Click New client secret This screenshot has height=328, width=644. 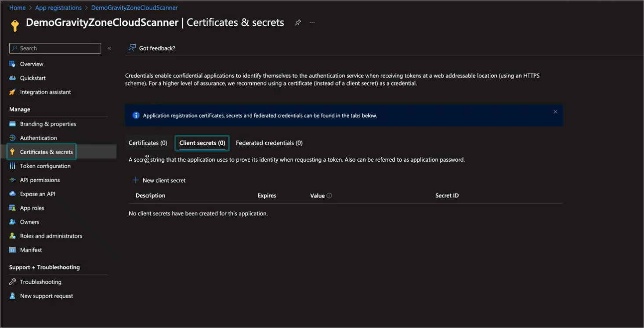[159, 180]
